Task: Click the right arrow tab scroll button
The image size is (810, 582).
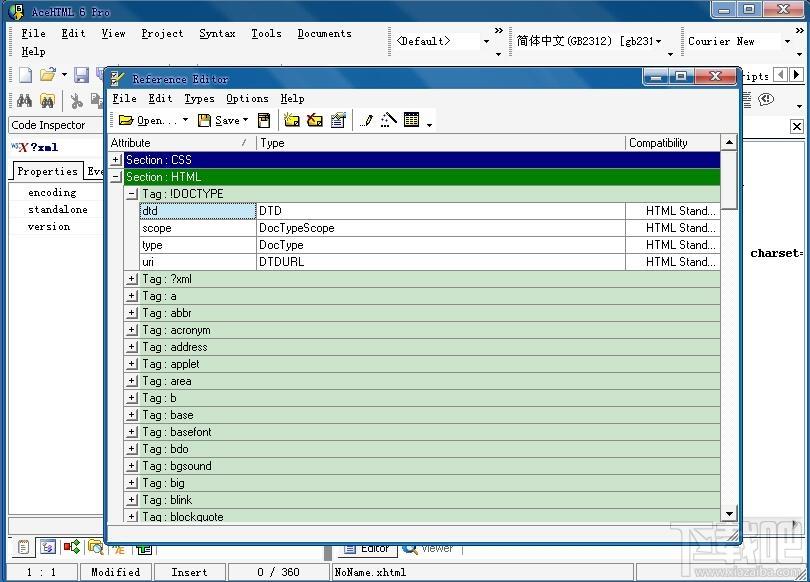Action: point(796,75)
